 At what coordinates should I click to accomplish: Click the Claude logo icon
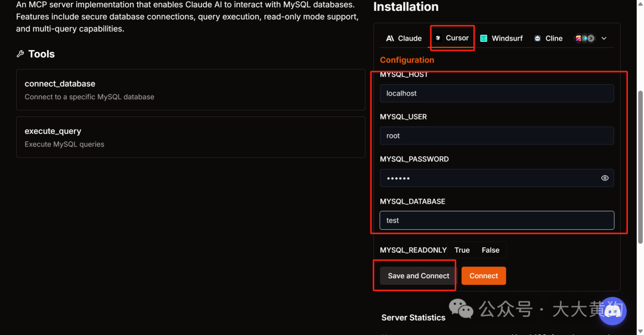point(390,38)
